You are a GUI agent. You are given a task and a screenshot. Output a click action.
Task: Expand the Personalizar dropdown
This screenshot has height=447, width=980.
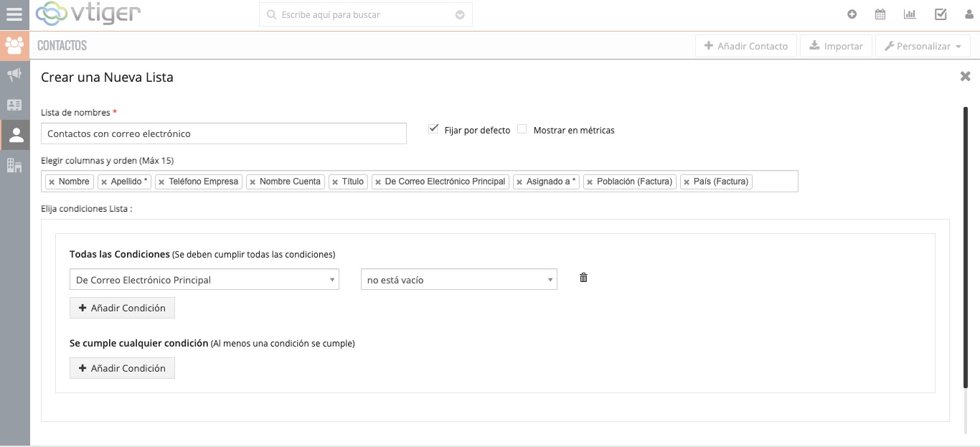922,46
